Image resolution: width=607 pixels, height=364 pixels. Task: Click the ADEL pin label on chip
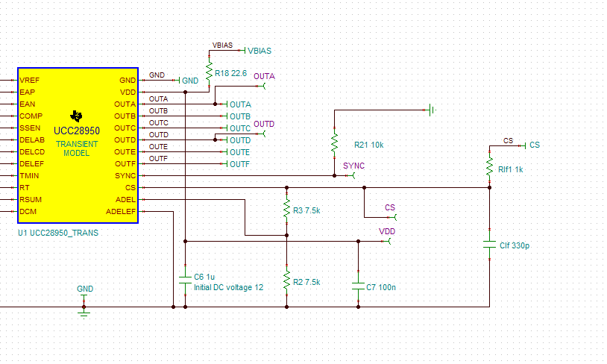point(125,200)
